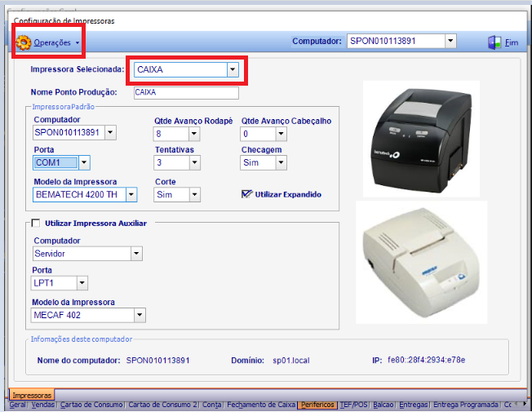This screenshot has height=412, width=532.
Task: Open the Impressora Padrão Computador dropdown
Action: coord(110,132)
